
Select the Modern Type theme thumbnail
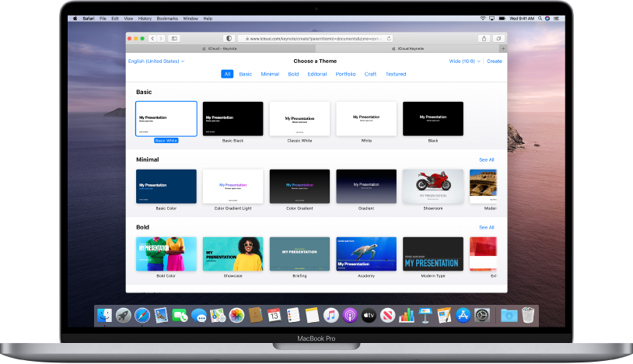(433, 254)
